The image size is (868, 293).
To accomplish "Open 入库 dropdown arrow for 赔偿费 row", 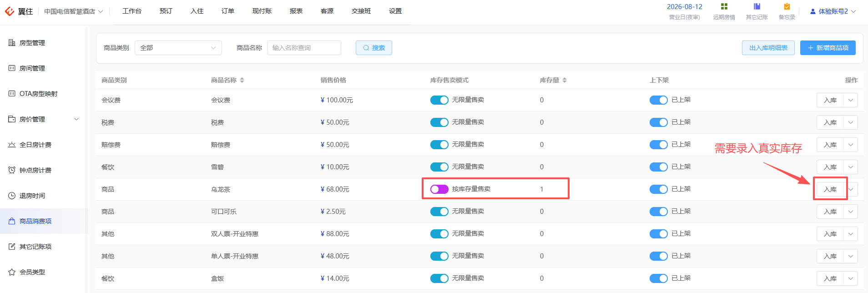I will (851, 145).
